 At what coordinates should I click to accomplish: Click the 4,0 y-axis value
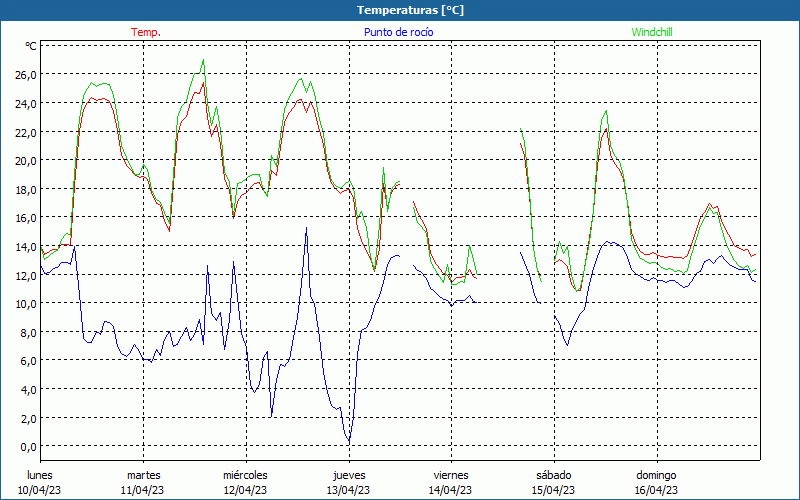pos(28,389)
